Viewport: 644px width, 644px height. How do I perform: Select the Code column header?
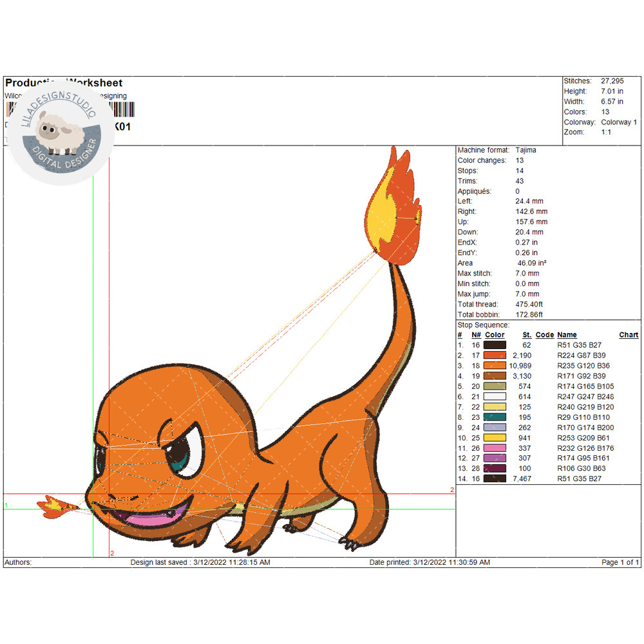(544, 335)
